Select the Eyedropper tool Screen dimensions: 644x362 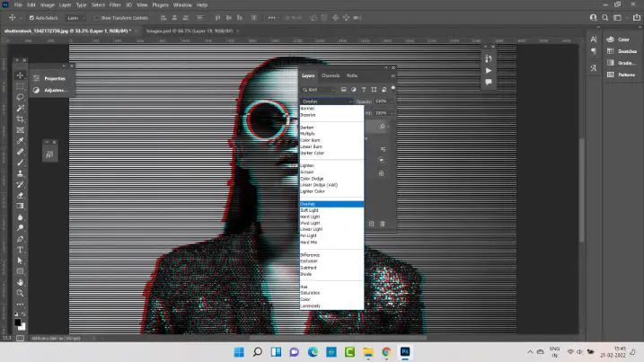coord(20,141)
